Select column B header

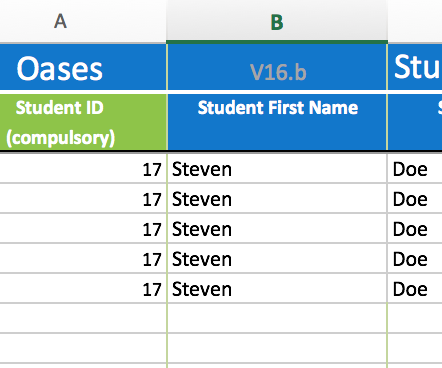(x=277, y=22)
